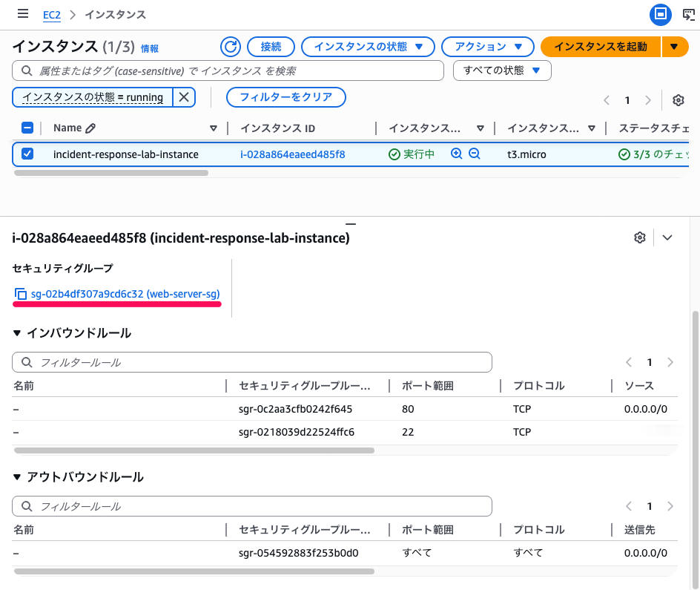Open インスタンスの状態 dropdown
700x590 pixels.
coord(367,47)
